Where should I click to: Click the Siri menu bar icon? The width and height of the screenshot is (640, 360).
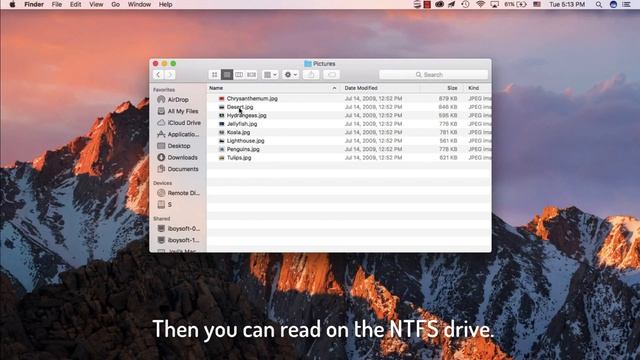[613, 4]
